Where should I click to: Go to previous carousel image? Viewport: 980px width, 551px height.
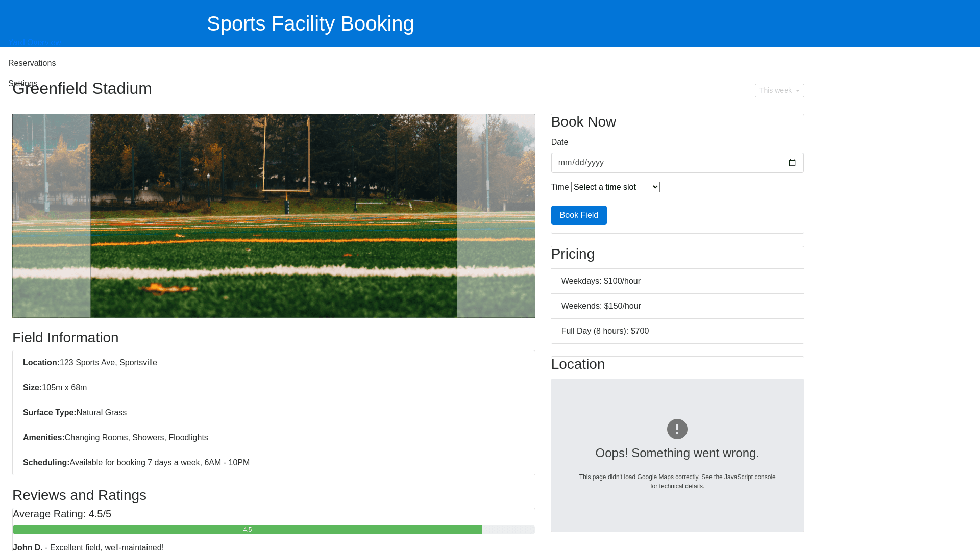point(51,216)
